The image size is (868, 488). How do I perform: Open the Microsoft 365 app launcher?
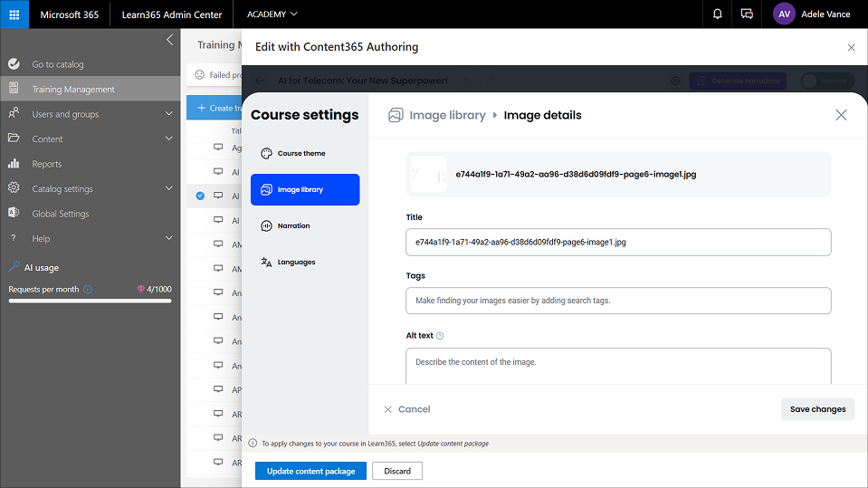pyautogui.click(x=14, y=14)
